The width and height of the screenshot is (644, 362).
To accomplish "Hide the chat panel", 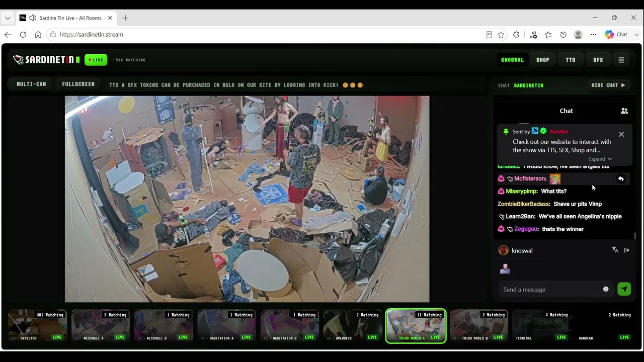I will 608,85.
